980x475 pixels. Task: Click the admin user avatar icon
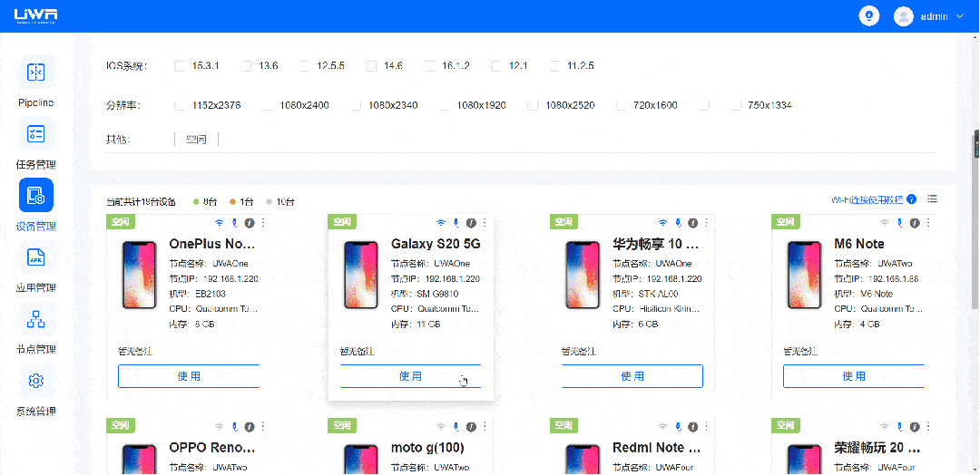click(x=903, y=16)
